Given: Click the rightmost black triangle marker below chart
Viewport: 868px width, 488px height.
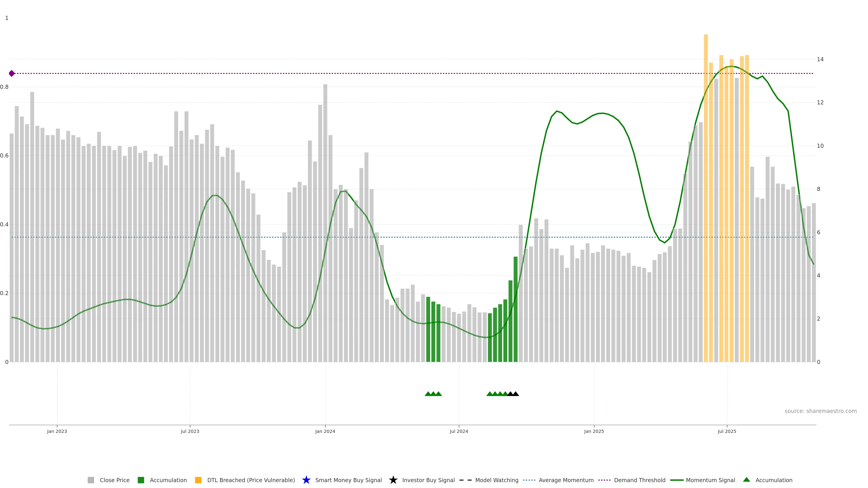Looking at the screenshot, I should [x=516, y=394].
